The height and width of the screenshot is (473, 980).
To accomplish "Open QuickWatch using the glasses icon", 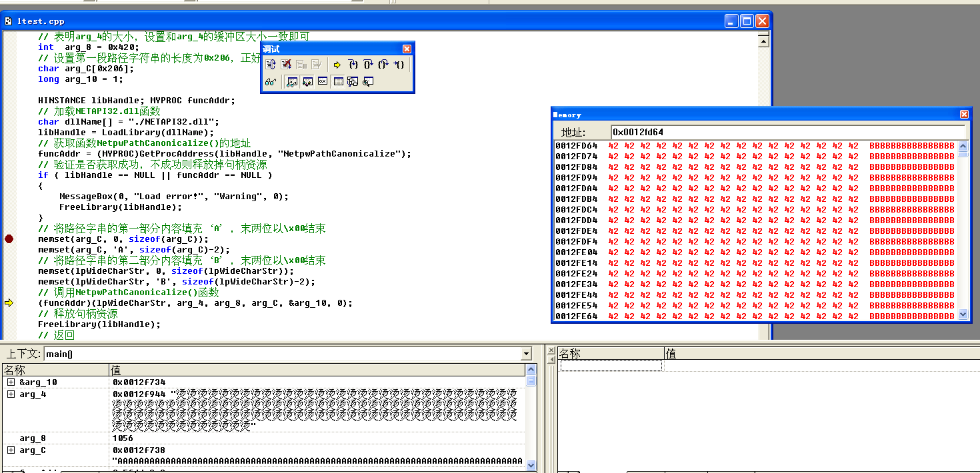I will (x=271, y=81).
